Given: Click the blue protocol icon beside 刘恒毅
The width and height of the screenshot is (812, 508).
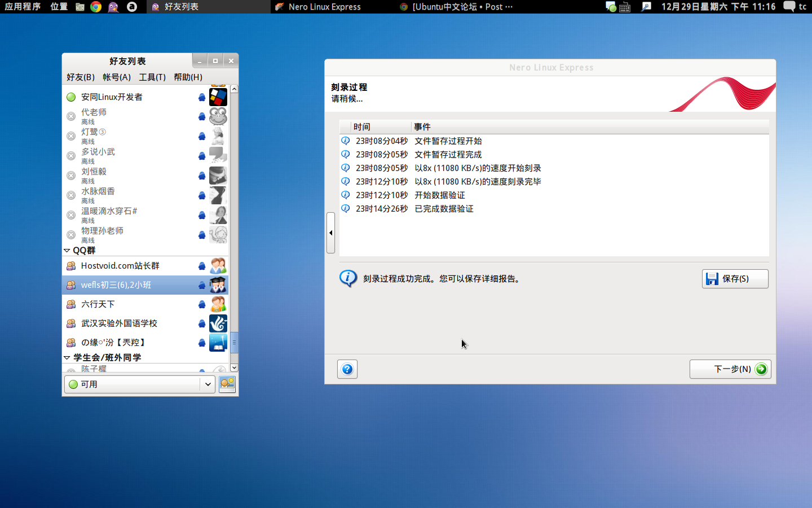Looking at the screenshot, I should [x=201, y=176].
